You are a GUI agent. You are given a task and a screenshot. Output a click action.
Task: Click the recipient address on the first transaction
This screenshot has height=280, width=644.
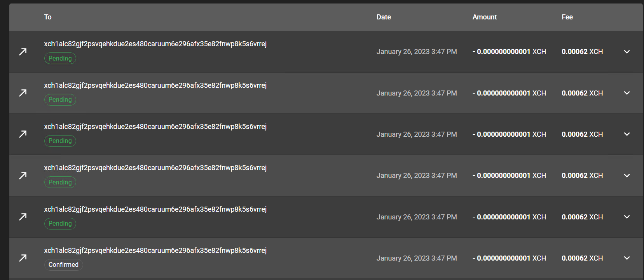155,43
